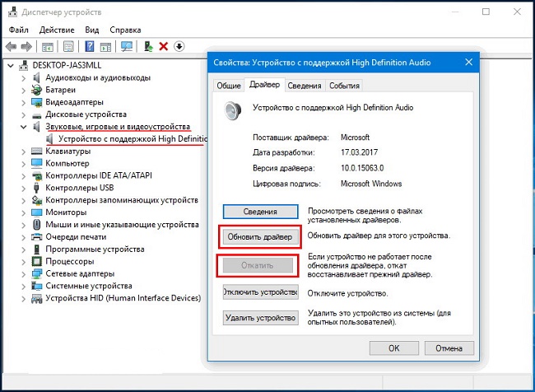
Task: Click the Устройства HID icon
Action: (36, 298)
